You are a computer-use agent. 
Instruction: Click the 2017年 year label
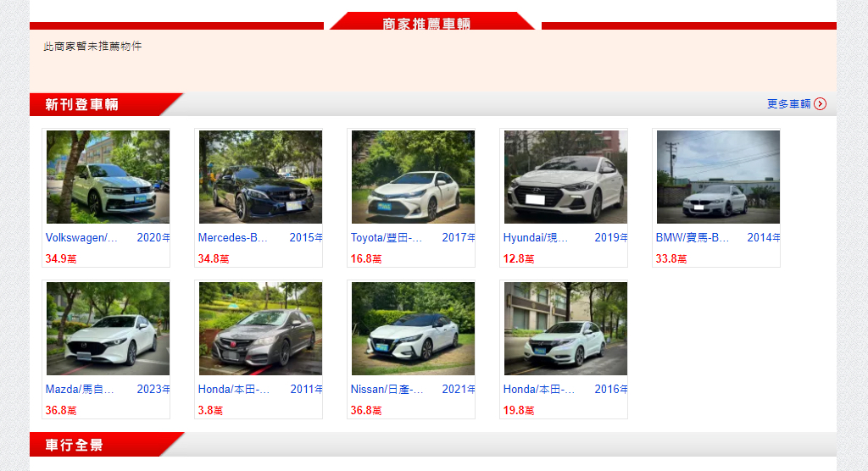point(459,237)
